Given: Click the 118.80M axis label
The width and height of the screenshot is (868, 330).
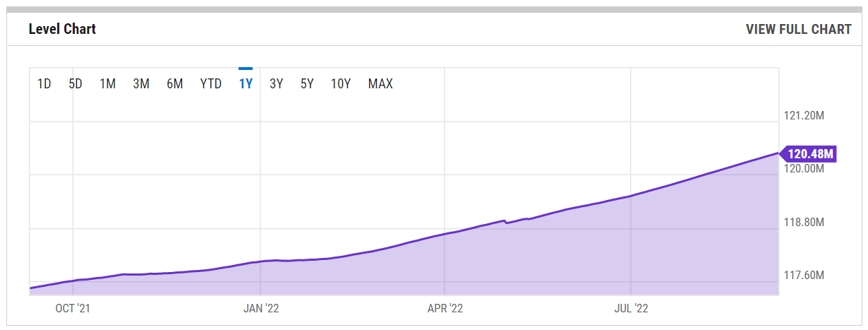Looking at the screenshot, I should pyautogui.click(x=804, y=223).
